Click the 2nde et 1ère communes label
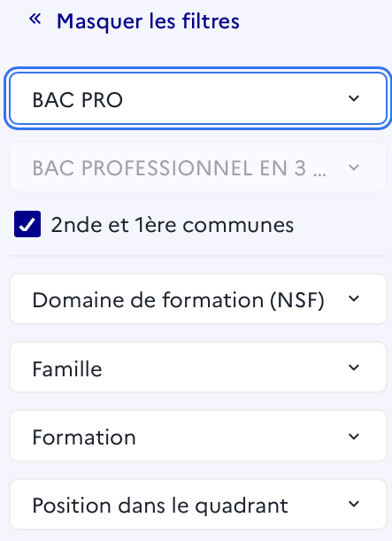392x541 pixels. click(173, 225)
